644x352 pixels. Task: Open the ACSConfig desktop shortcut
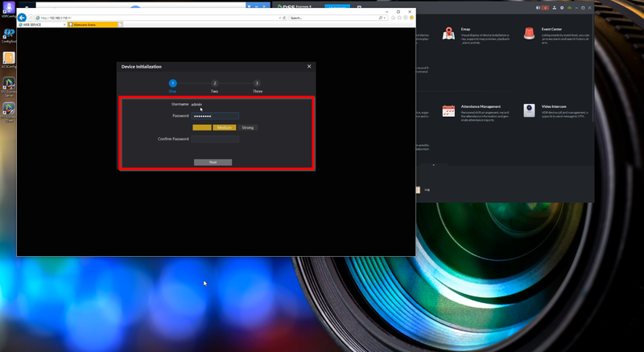point(9,60)
